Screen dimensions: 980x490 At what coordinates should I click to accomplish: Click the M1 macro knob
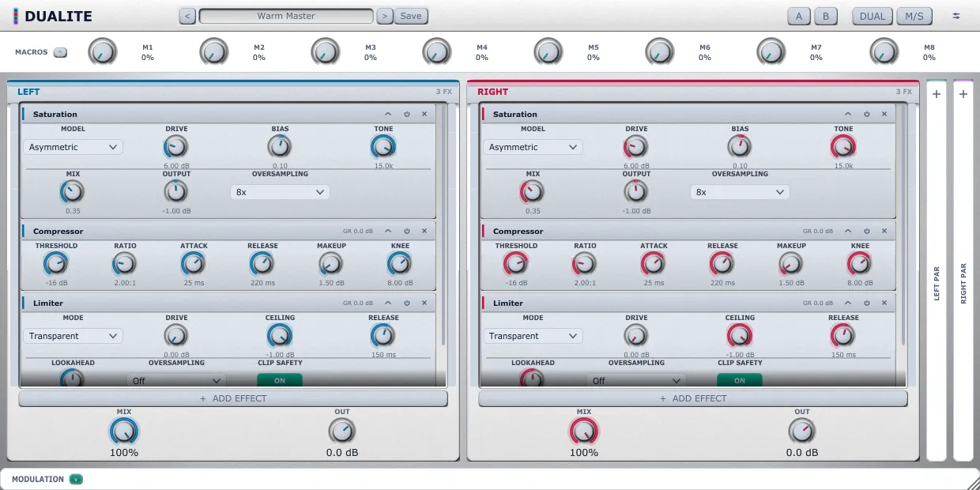[102, 52]
